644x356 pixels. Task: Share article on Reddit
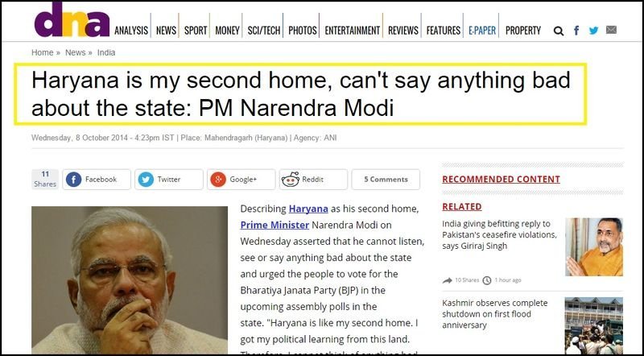[x=313, y=180]
